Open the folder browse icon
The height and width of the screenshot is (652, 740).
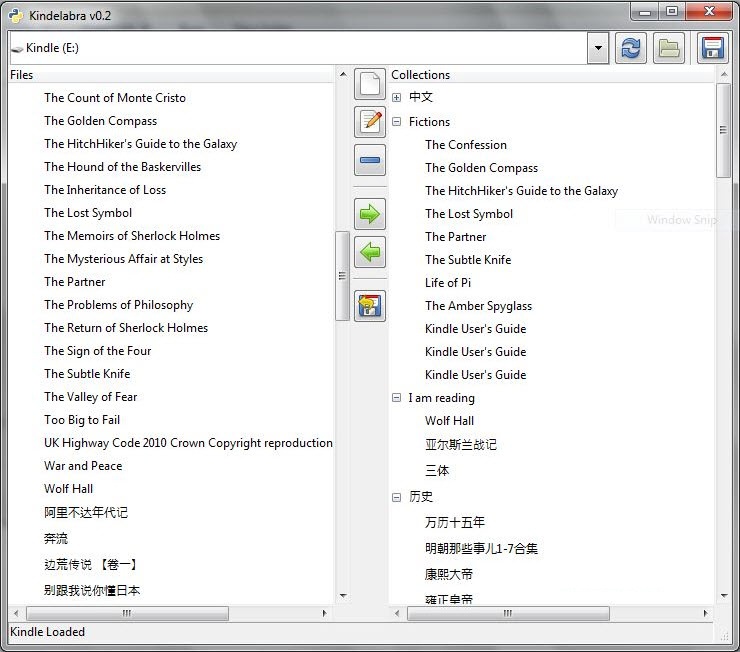click(x=669, y=48)
